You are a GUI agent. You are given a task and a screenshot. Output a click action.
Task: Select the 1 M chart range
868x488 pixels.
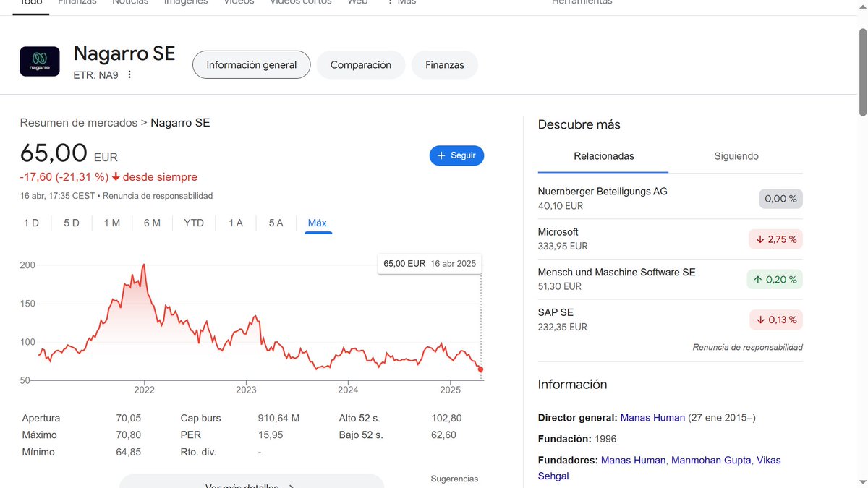click(112, 223)
